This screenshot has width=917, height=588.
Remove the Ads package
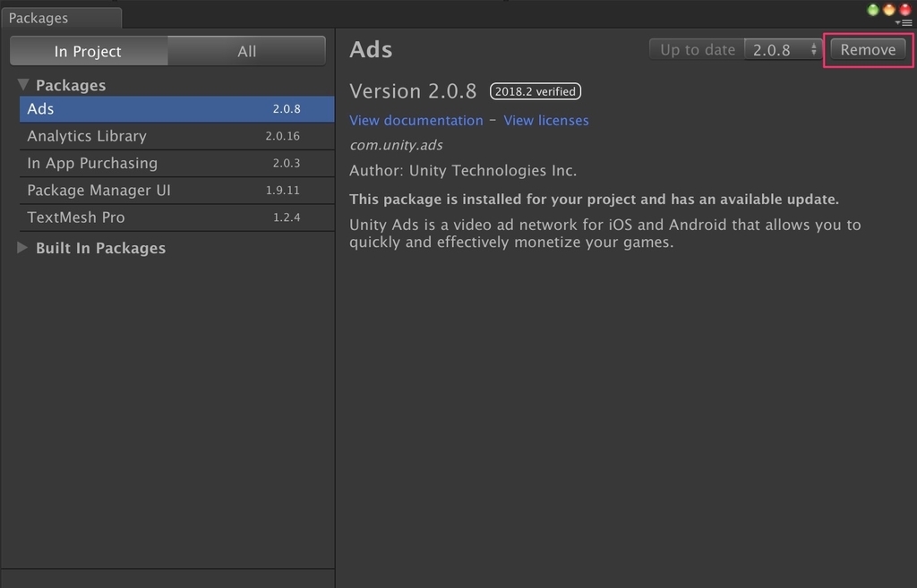[x=868, y=50]
